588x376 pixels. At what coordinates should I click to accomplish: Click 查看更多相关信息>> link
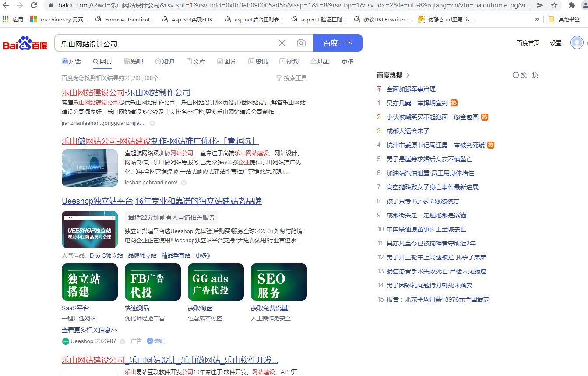tap(90, 330)
